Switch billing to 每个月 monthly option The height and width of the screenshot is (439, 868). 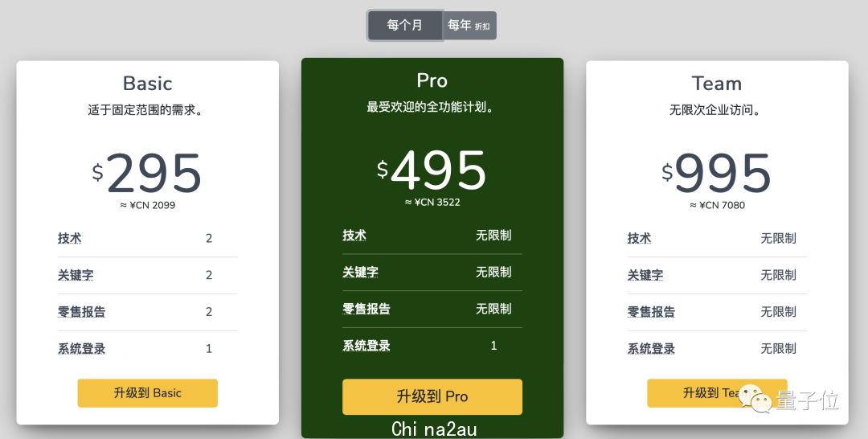404,26
